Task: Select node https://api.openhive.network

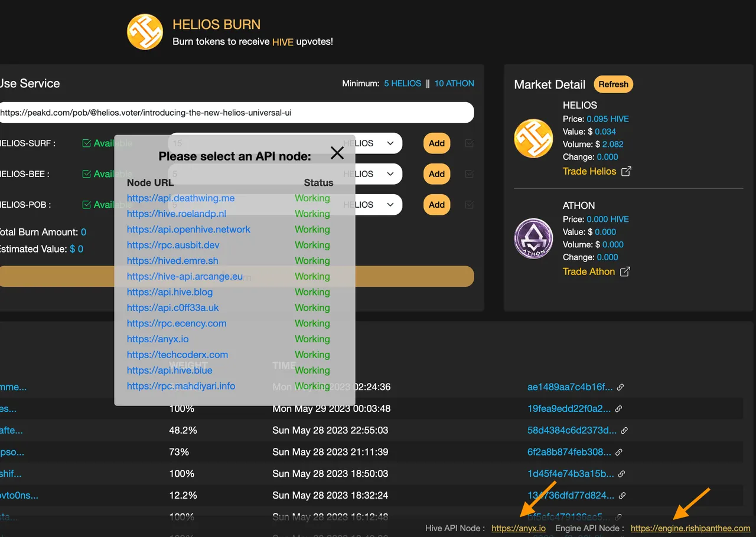Action: [x=188, y=230]
